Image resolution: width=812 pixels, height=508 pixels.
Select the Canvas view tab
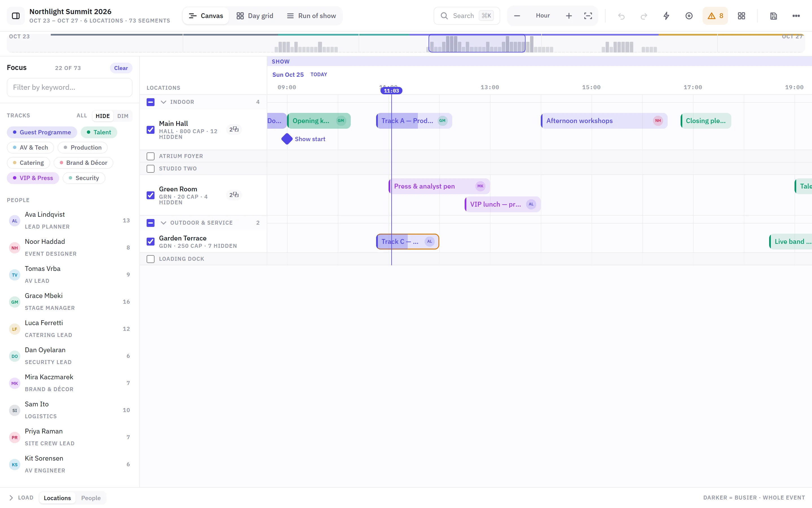pyautogui.click(x=206, y=16)
